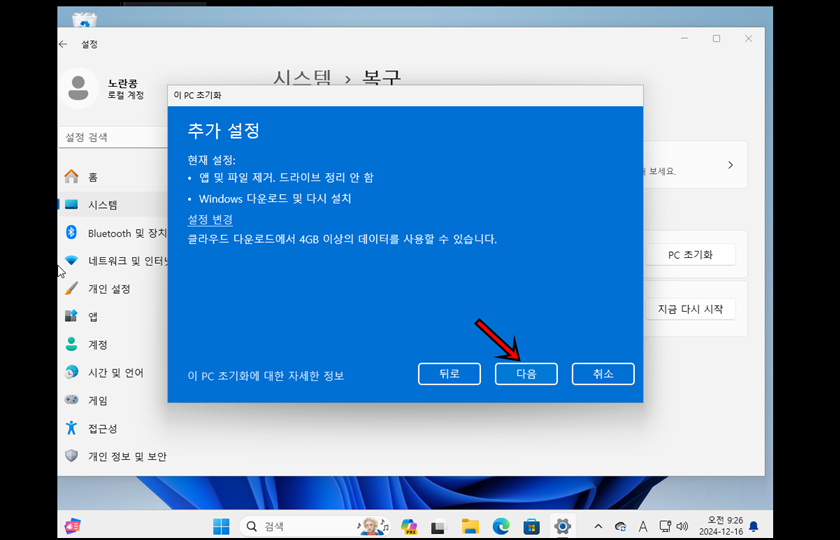Open 접근성 menu item label

pos(103,429)
